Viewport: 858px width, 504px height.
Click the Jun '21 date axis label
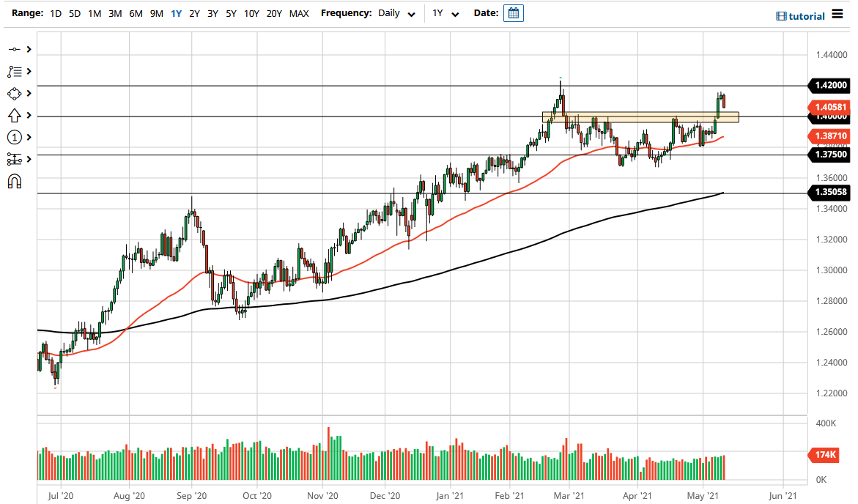pos(783,496)
